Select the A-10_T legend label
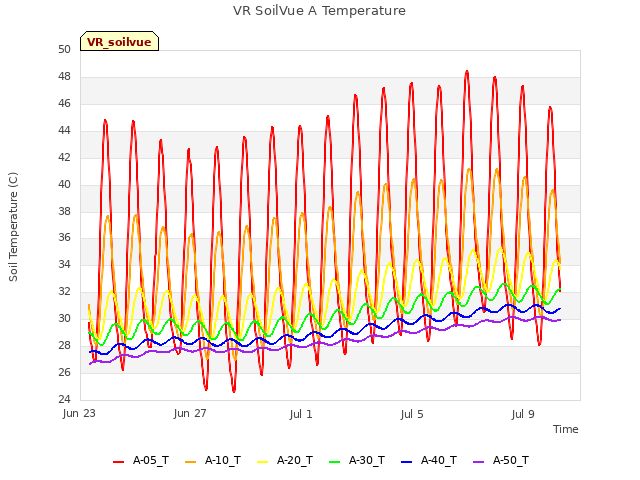Image resolution: width=640 pixels, height=480 pixels. pos(223,461)
